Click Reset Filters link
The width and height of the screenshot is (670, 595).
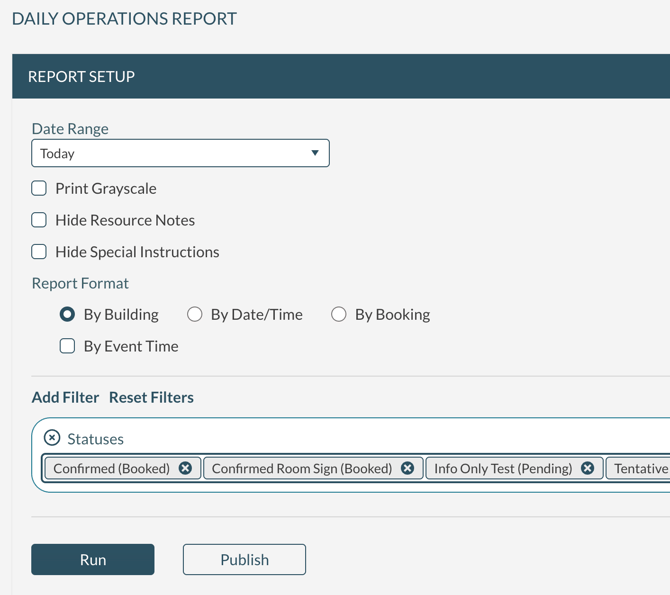click(151, 398)
